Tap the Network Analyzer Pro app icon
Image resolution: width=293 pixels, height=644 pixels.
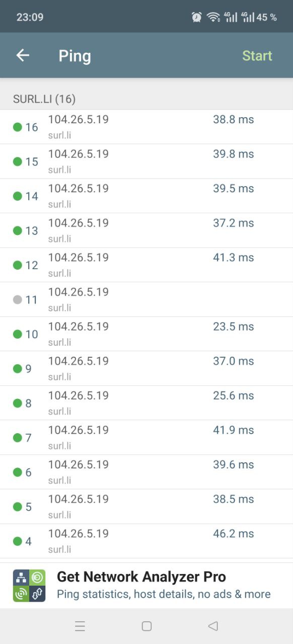click(x=29, y=586)
